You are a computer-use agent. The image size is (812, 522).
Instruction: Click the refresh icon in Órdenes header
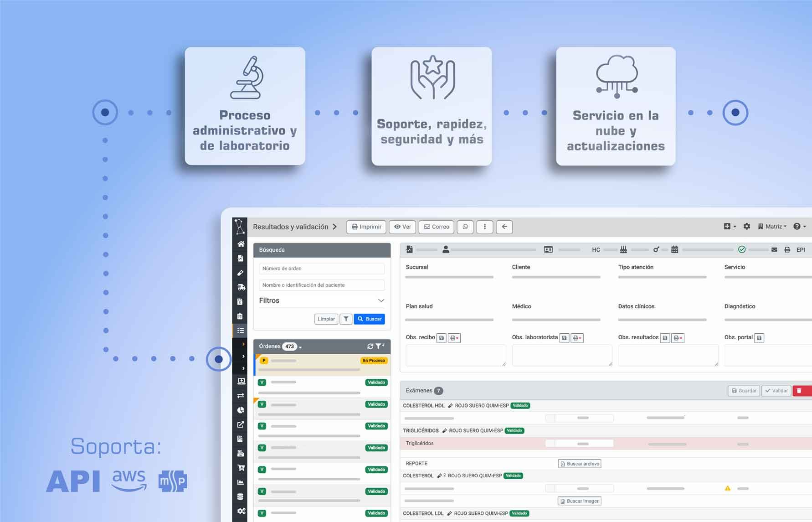point(370,346)
